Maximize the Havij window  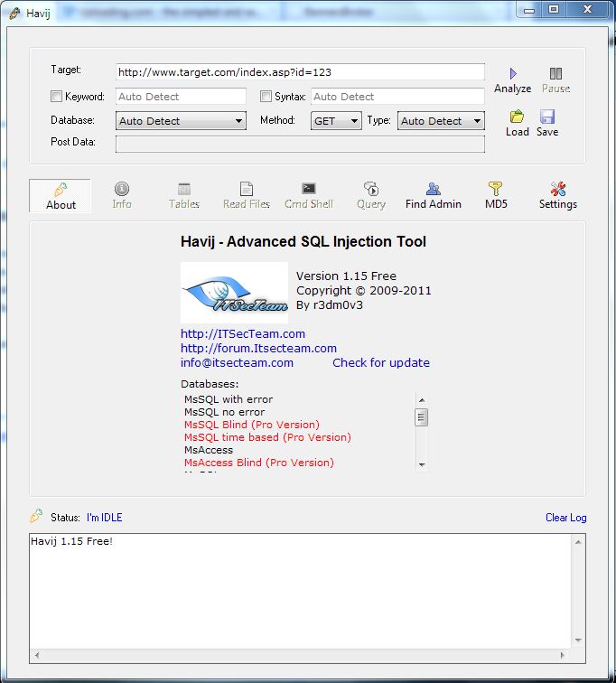point(554,10)
